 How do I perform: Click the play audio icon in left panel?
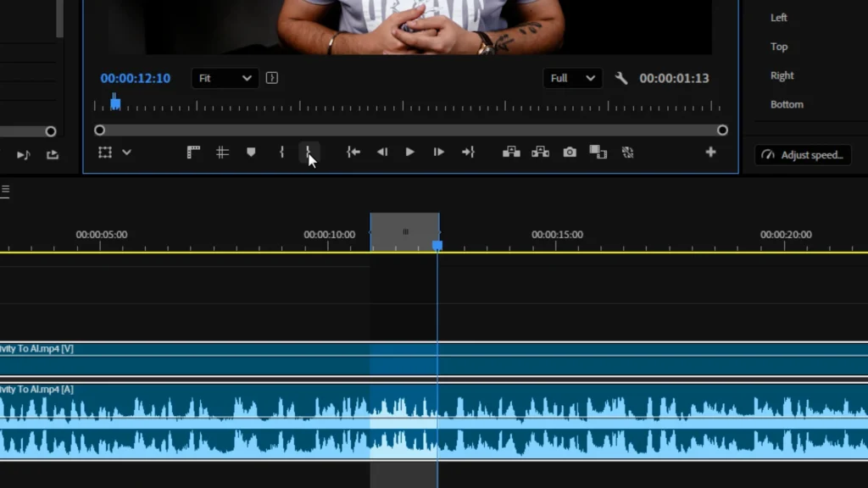click(x=23, y=155)
